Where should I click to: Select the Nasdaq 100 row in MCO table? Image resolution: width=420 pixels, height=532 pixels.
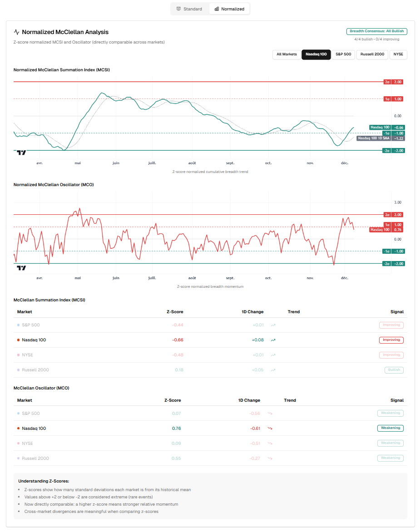click(210, 428)
